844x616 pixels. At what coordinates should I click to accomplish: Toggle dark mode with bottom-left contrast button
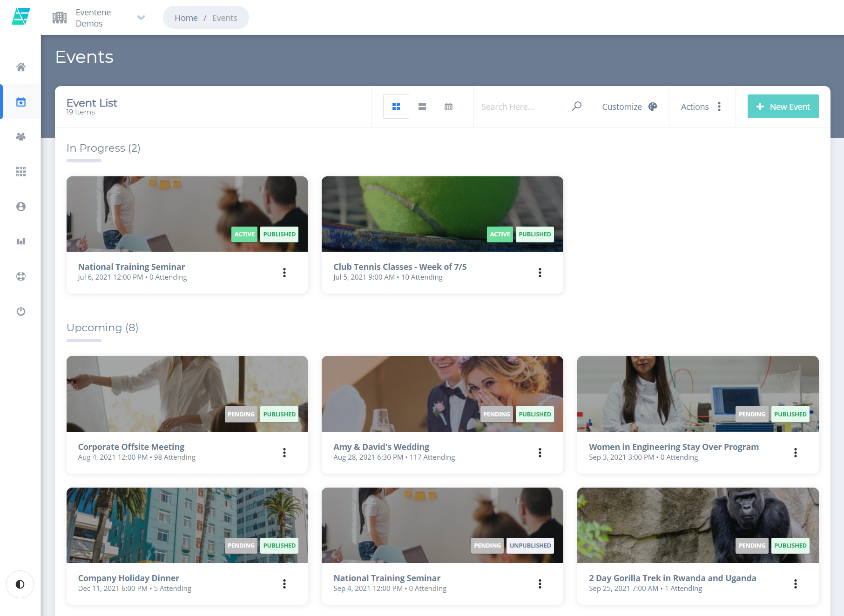[20, 585]
